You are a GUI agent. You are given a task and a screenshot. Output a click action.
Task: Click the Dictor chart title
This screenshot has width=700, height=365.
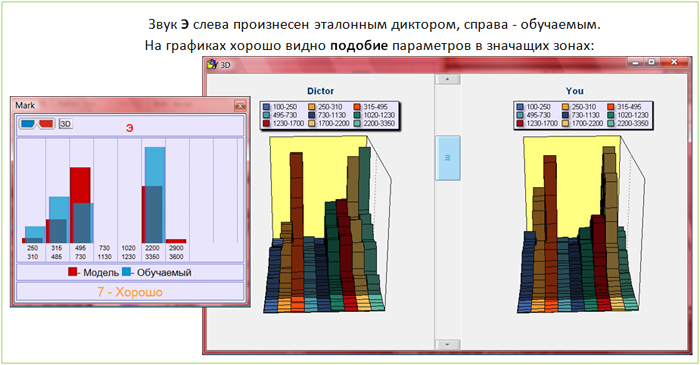(x=320, y=91)
